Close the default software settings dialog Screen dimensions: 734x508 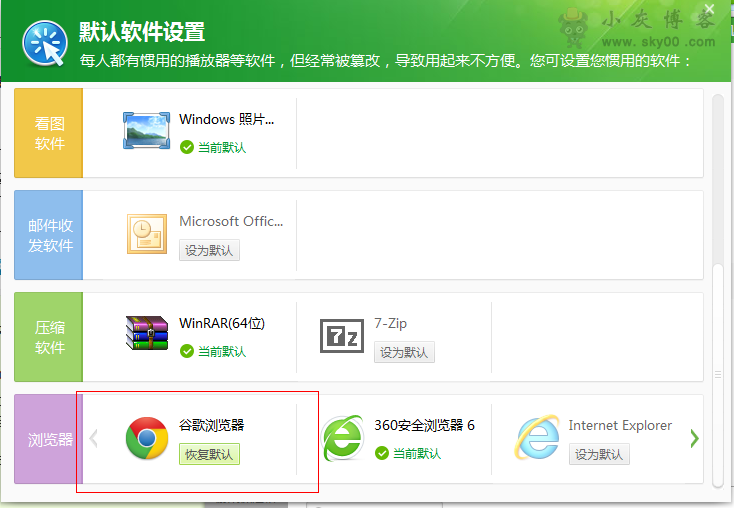710,9
